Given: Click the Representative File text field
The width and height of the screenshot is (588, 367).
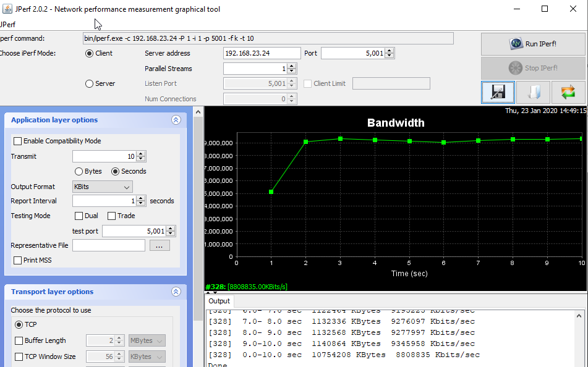Looking at the screenshot, I should (109, 245).
